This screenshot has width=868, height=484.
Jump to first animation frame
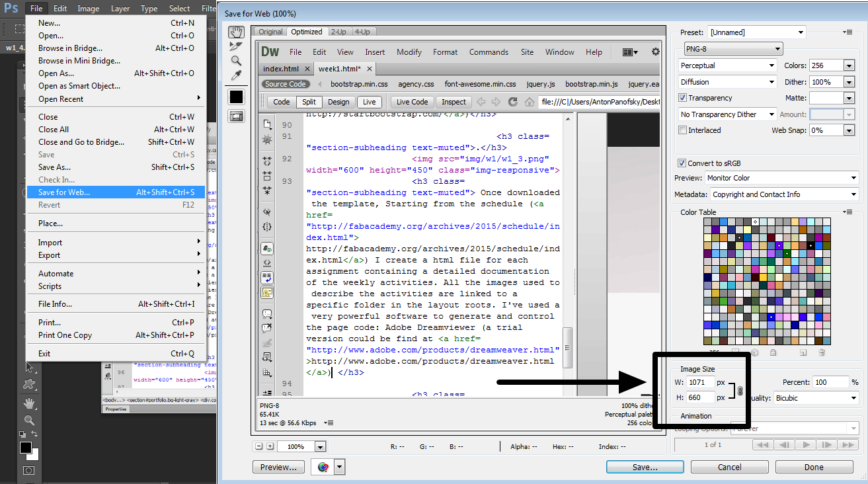764,445
